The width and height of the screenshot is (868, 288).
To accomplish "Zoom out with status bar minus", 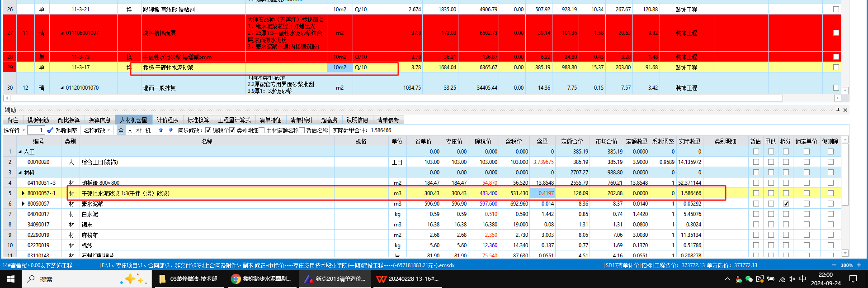I will coord(834,265).
